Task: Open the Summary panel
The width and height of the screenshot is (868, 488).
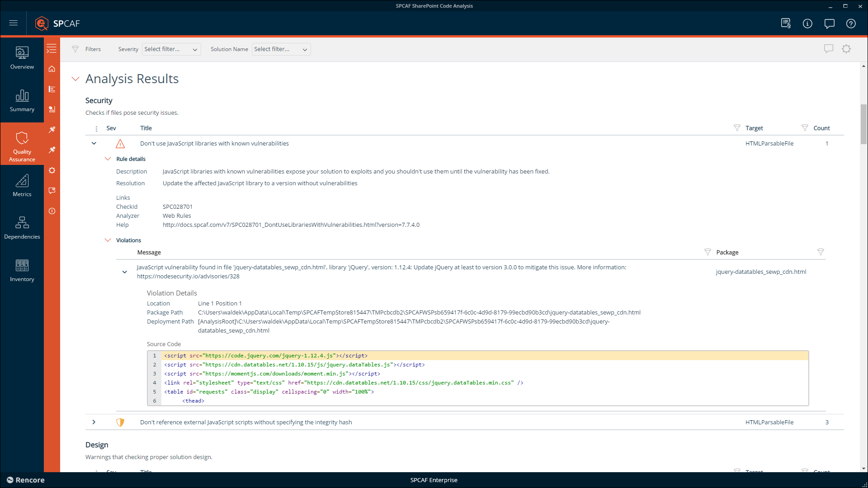Action: coord(21,100)
